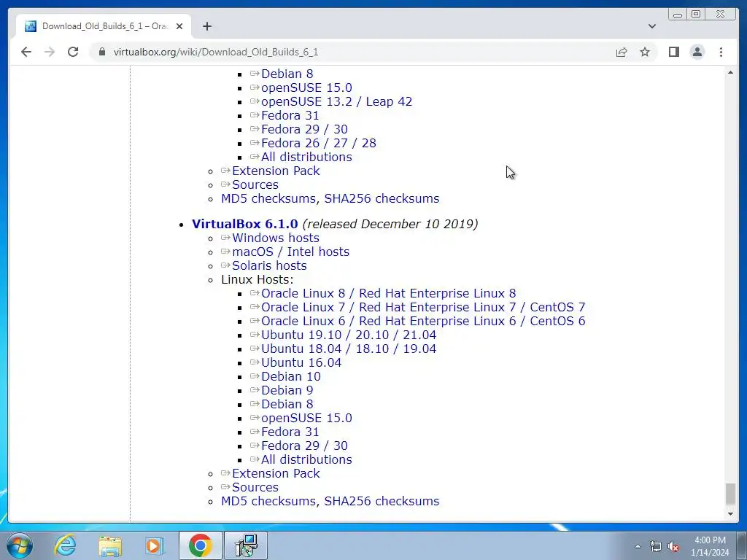Click the page scrollbar up arrow
Image resolution: width=747 pixels, height=560 pixels.
click(730, 72)
